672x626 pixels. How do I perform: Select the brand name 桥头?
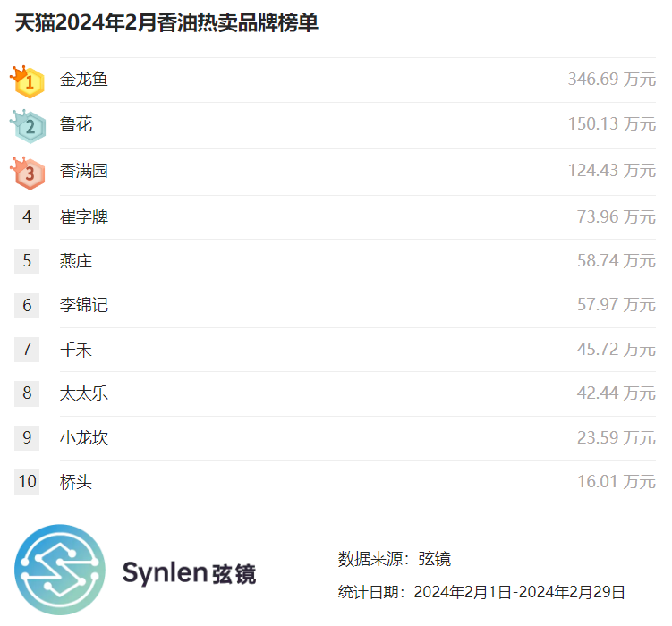pos(76,482)
